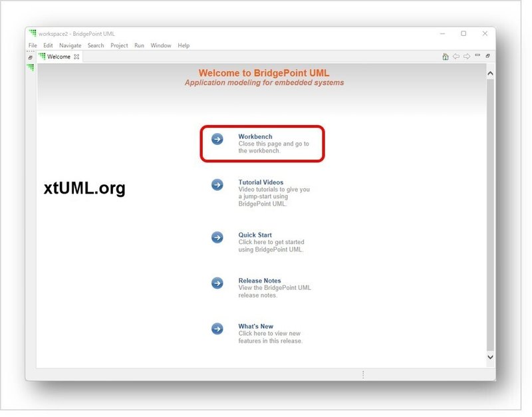
Task: Click the Tutorial Videos arrow icon
Action: (x=217, y=185)
